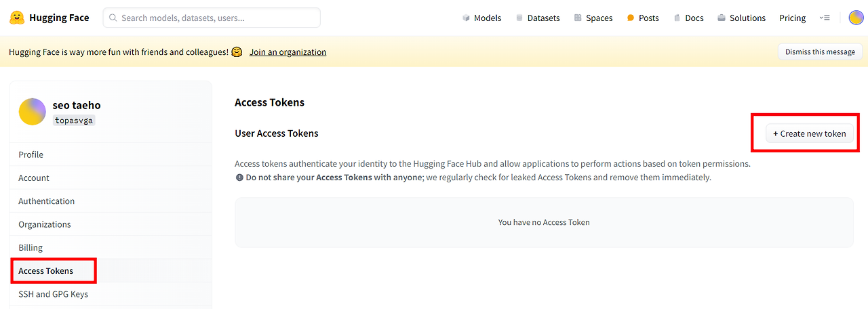Follow the Join an organization link
Image resolution: width=868 pixels, height=309 pixels.
coord(288,52)
